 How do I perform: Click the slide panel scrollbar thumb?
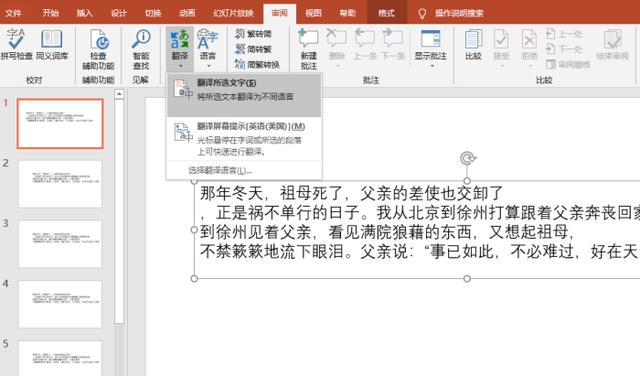point(119,211)
